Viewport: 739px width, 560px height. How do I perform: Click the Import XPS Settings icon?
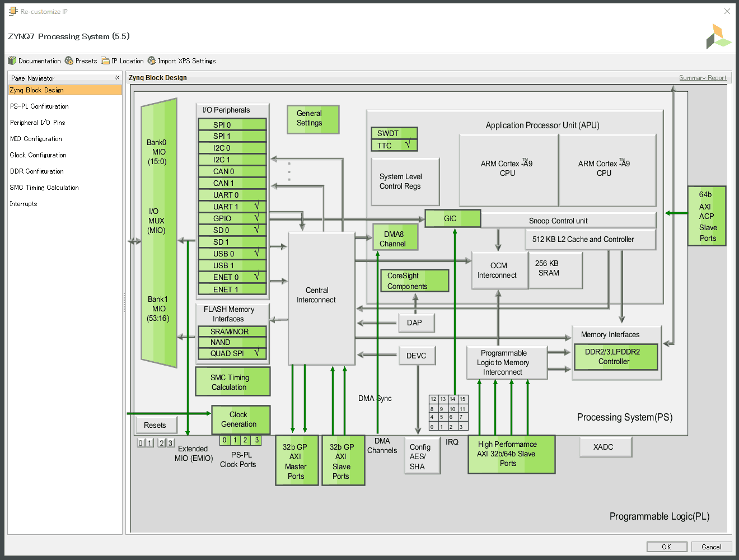(x=152, y=60)
